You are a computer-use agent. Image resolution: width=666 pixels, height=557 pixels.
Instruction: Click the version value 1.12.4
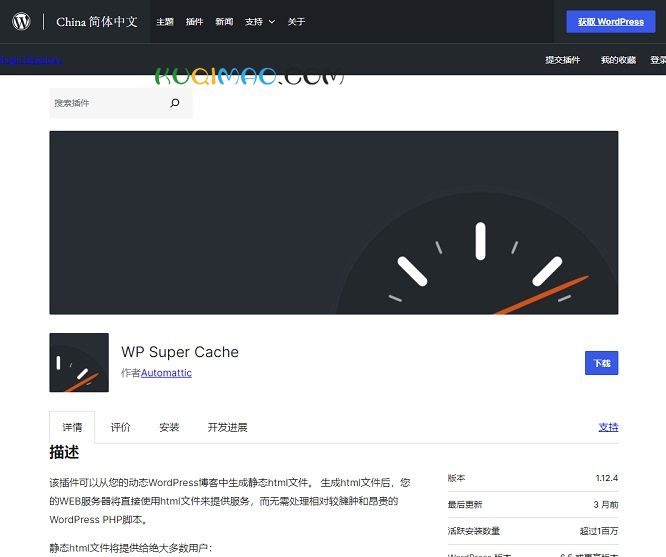coord(607,478)
